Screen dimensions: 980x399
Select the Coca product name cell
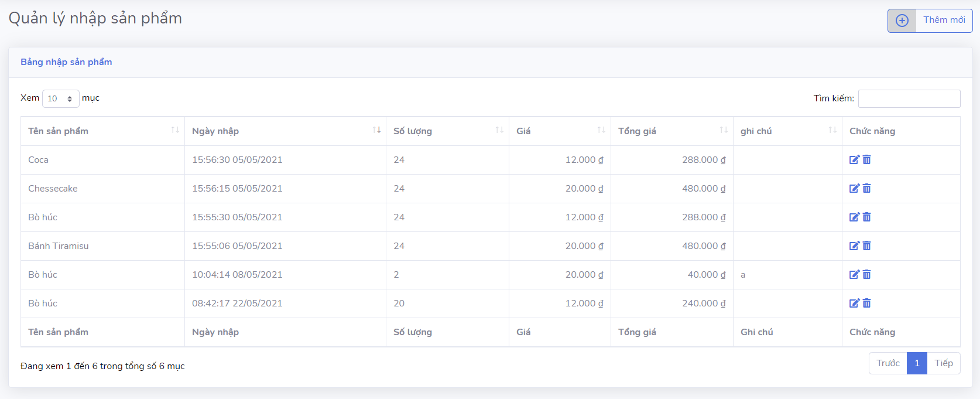click(102, 160)
